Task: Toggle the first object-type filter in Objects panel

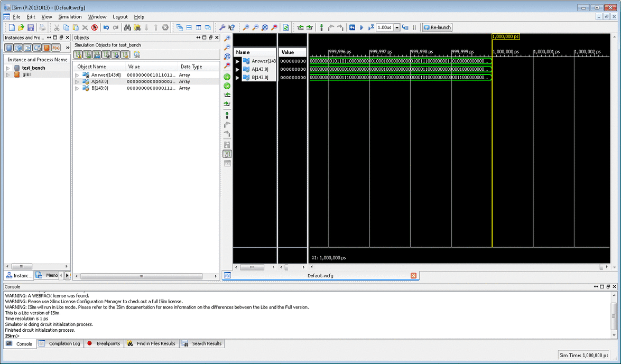Action: coord(79,54)
